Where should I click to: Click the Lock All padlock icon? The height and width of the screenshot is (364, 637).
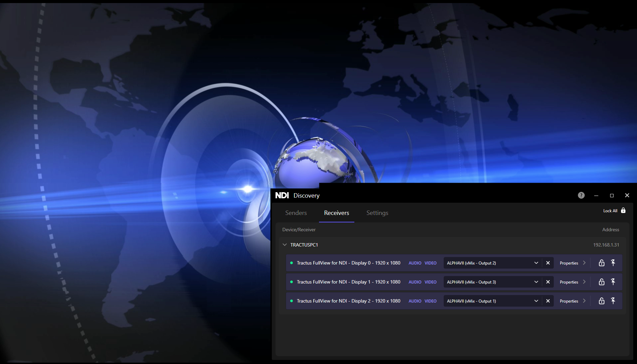pos(623,211)
